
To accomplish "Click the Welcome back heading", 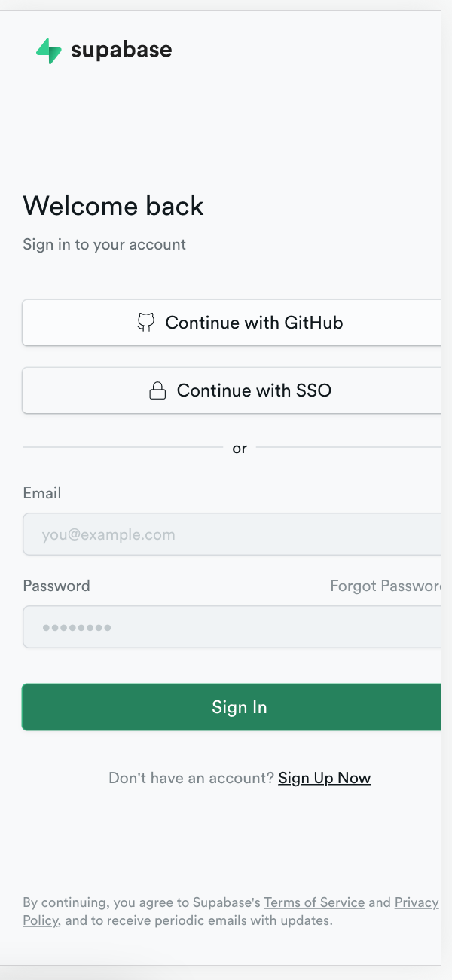I will pos(113,205).
